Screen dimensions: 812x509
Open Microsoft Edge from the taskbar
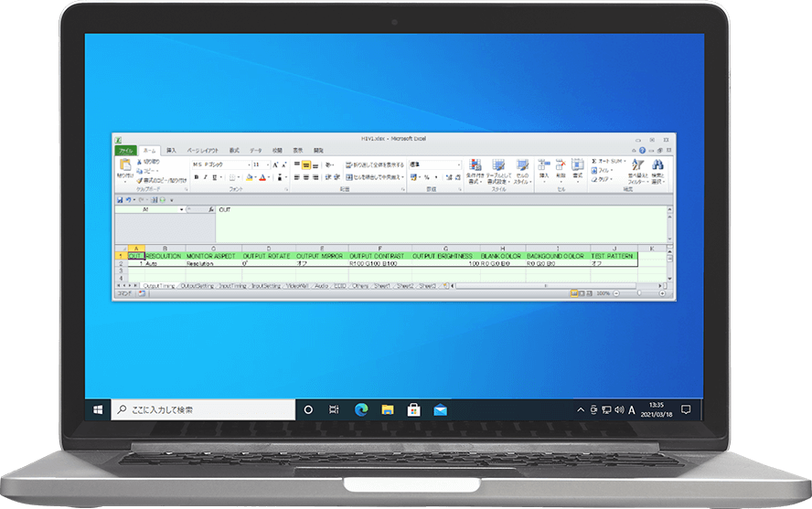click(x=360, y=409)
